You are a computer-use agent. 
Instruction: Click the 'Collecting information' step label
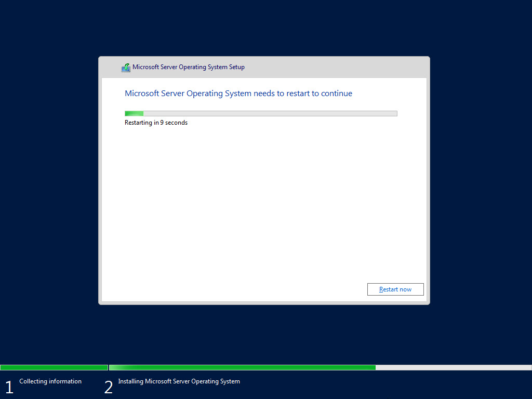[x=50, y=381]
